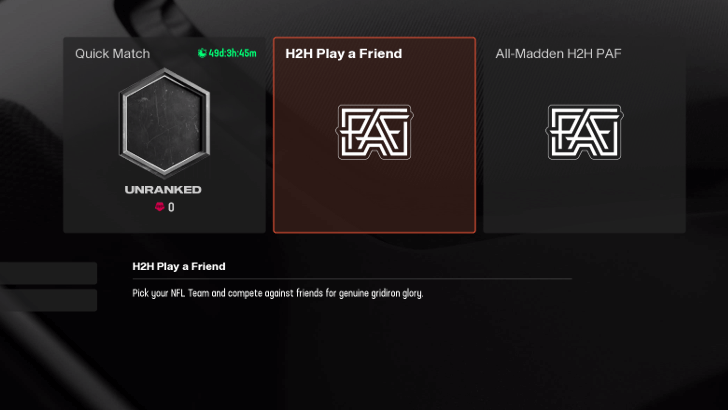Click empty area below PAF logo in selected tile
728x410 pixels.
(374, 197)
